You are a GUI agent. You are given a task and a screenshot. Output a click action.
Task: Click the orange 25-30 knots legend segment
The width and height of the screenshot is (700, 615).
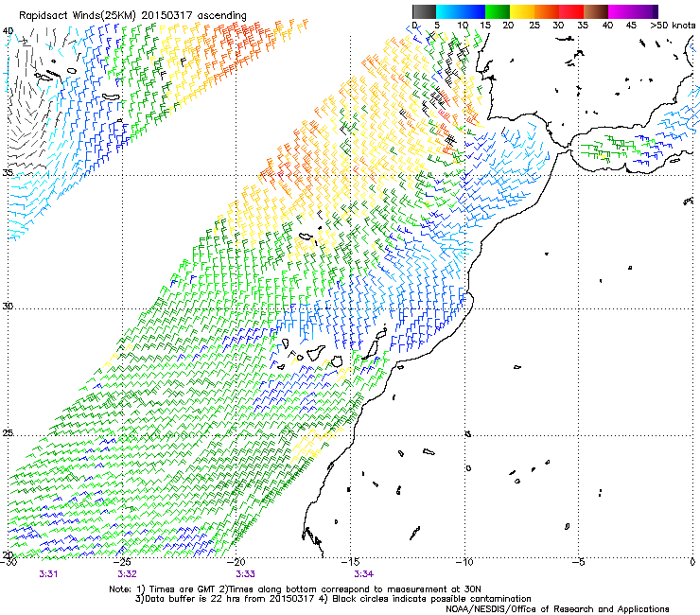[x=547, y=11]
